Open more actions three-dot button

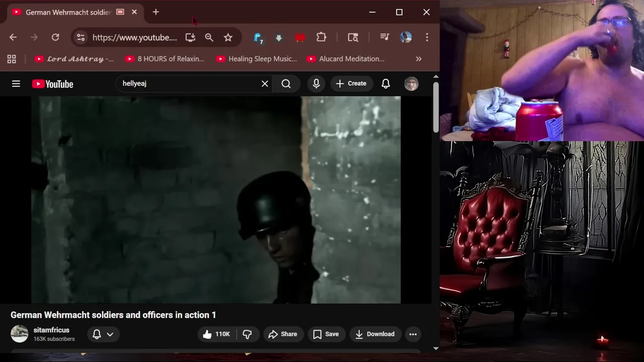click(413, 334)
